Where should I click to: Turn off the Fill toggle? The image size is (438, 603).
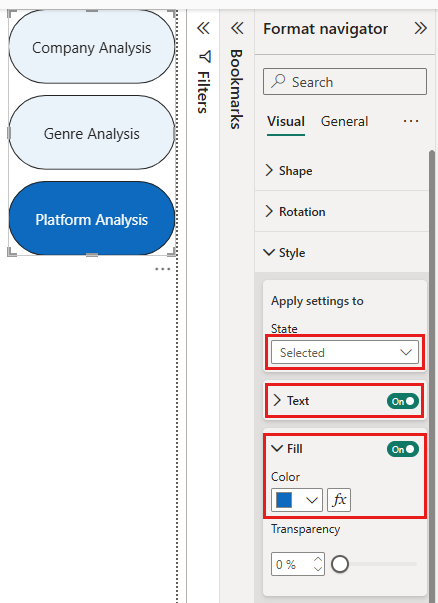point(403,449)
